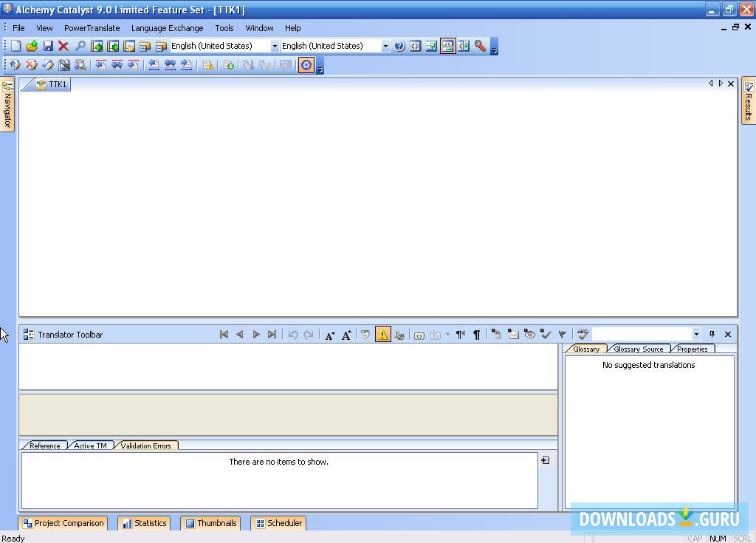
Task: Toggle the paragraph mark pilcrow button
Action: coord(476,335)
